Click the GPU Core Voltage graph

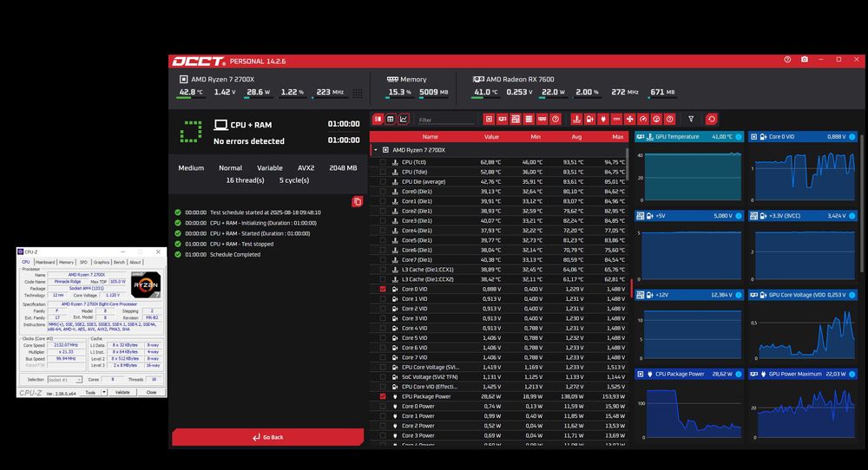point(804,326)
